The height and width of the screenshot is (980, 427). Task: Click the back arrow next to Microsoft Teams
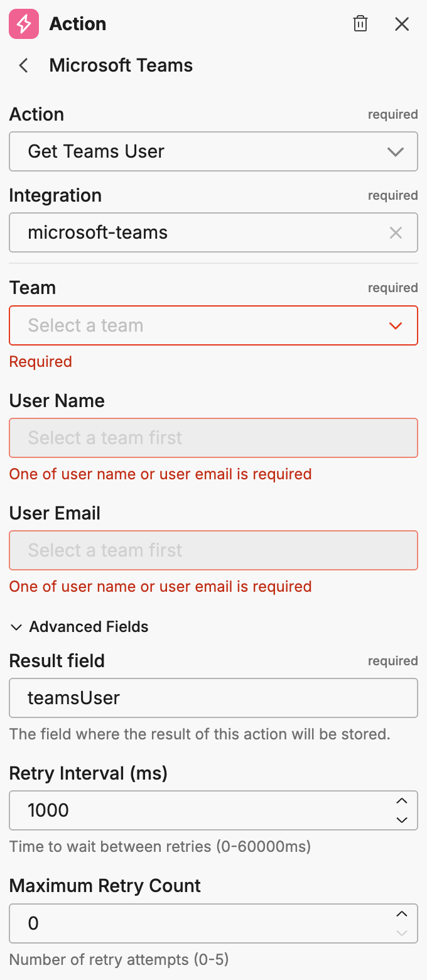coord(23,65)
